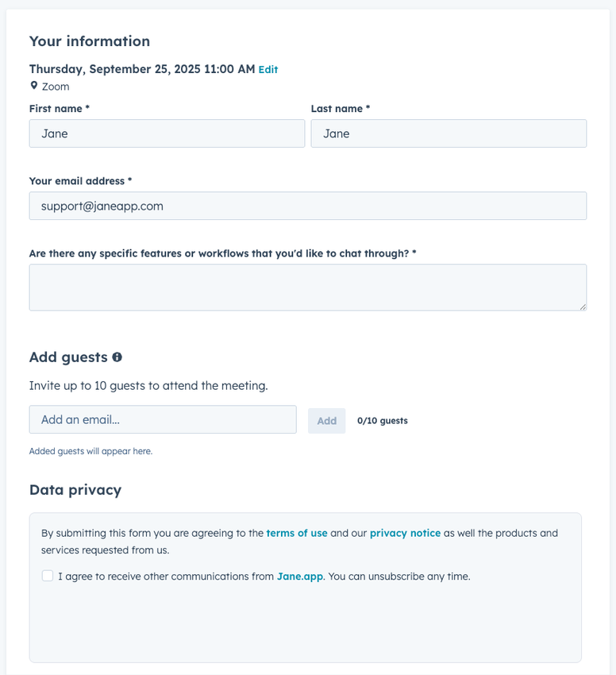
Task: Click the Added guests will appear here text
Action: (91, 450)
